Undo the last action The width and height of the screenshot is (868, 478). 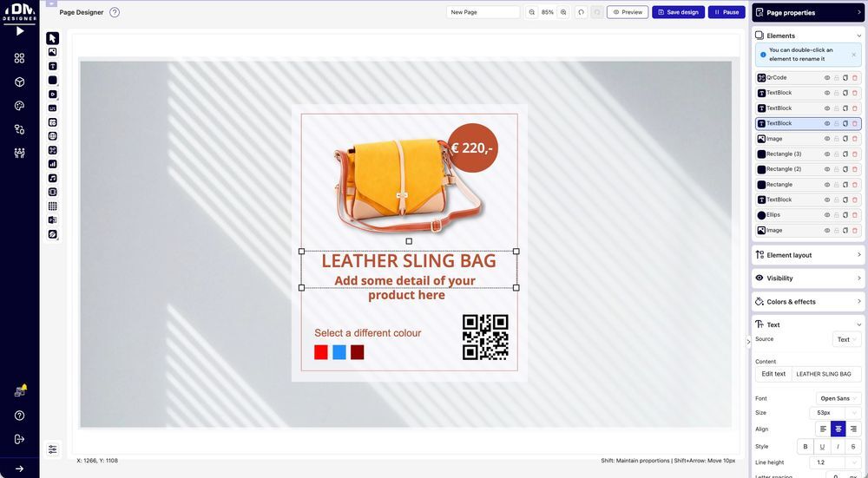[582, 12]
